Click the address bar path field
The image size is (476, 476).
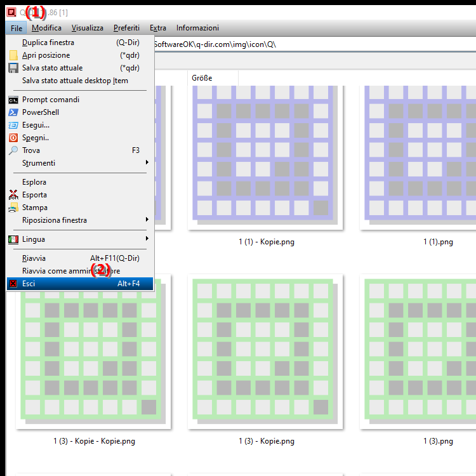315,44
